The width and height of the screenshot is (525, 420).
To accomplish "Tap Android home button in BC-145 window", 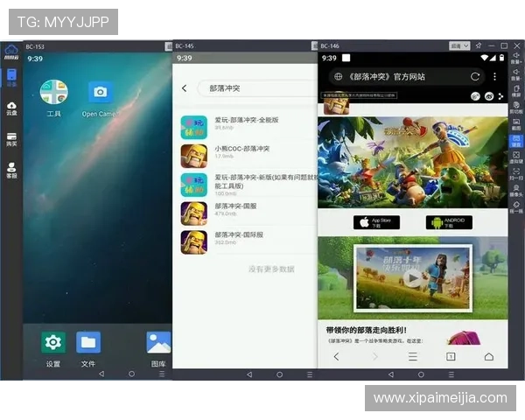I will [280, 374].
